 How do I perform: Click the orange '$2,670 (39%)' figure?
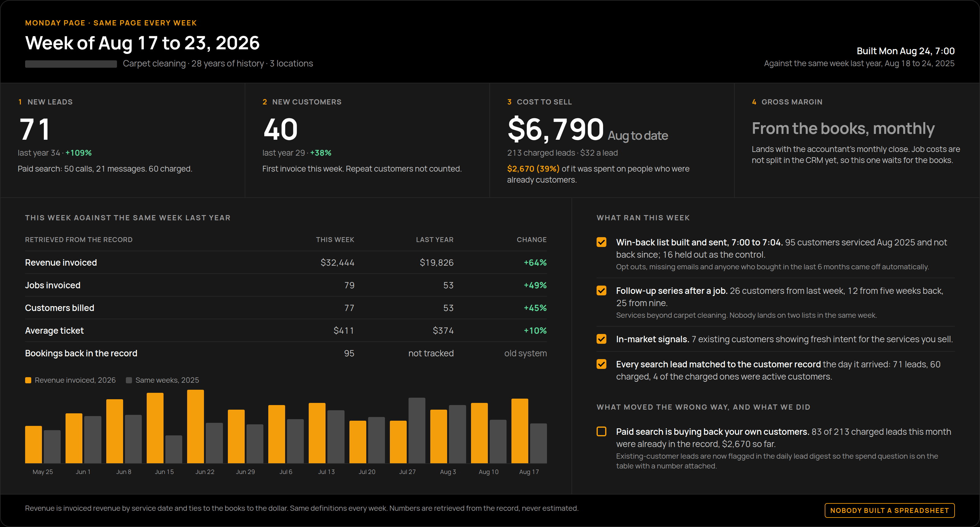coord(533,169)
